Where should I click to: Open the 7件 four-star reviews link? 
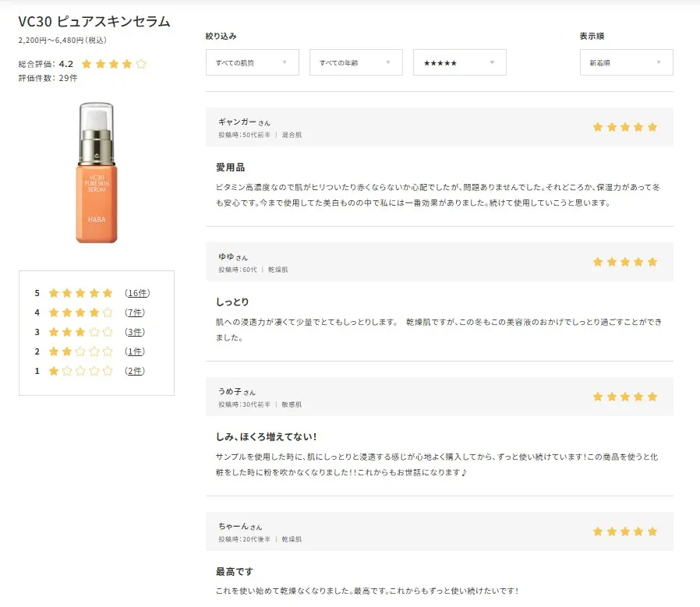[135, 312]
